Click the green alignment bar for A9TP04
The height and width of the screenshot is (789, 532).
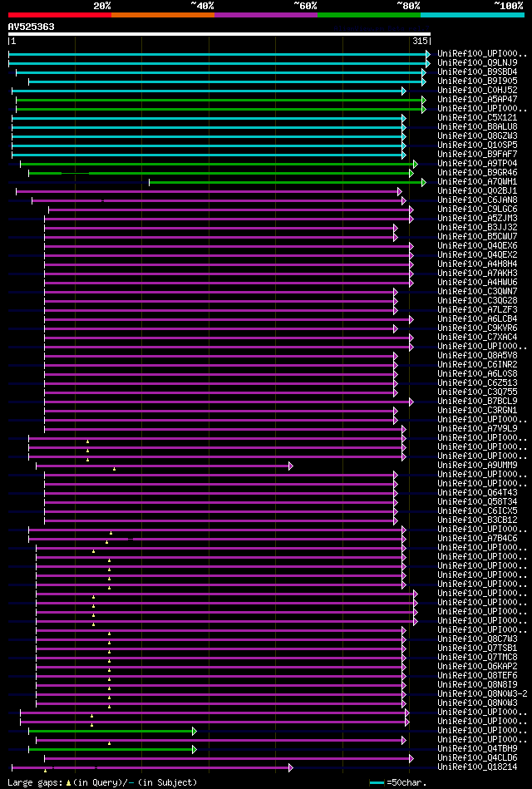click(x=217, y=164)
